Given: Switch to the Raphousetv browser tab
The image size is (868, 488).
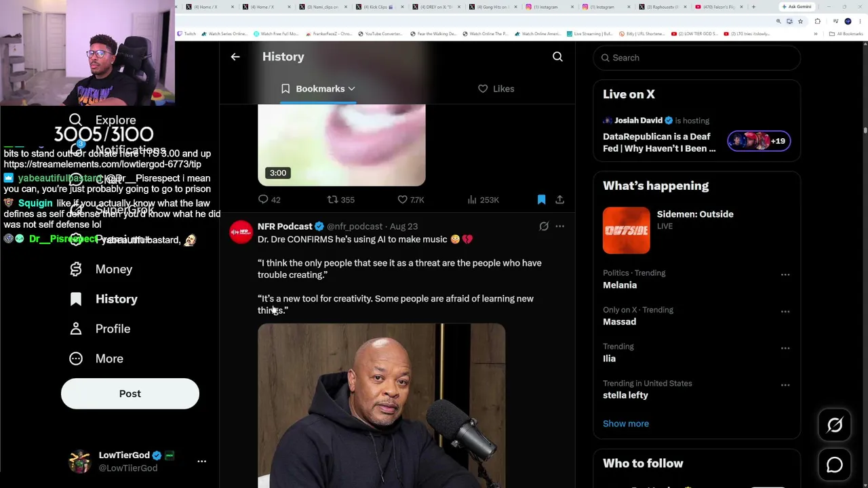Looking at the screenshot, I should click(x=664, y=7).
